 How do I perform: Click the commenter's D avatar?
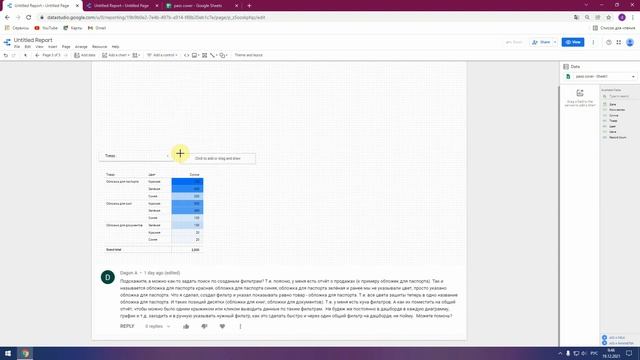click(108, 277)
